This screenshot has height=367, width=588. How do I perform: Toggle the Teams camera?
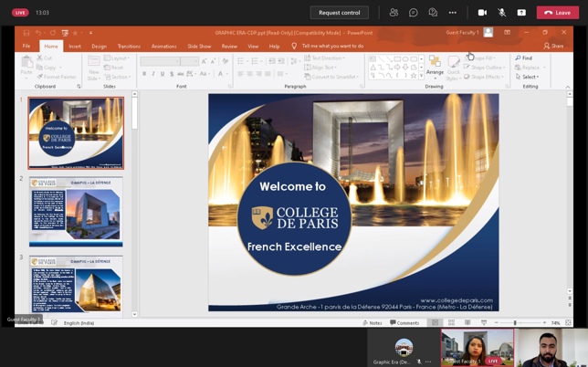point(482,13)
